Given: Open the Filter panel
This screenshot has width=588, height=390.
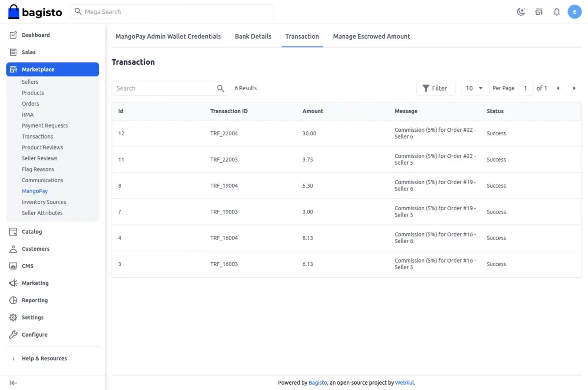Looking at the screenshot, I should (436, 88).
